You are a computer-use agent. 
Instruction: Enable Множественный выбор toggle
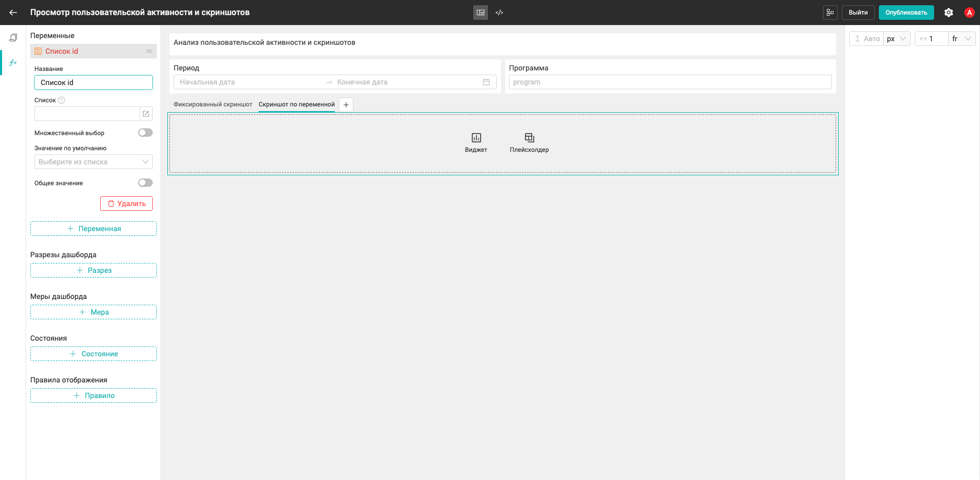click(145, 133)
